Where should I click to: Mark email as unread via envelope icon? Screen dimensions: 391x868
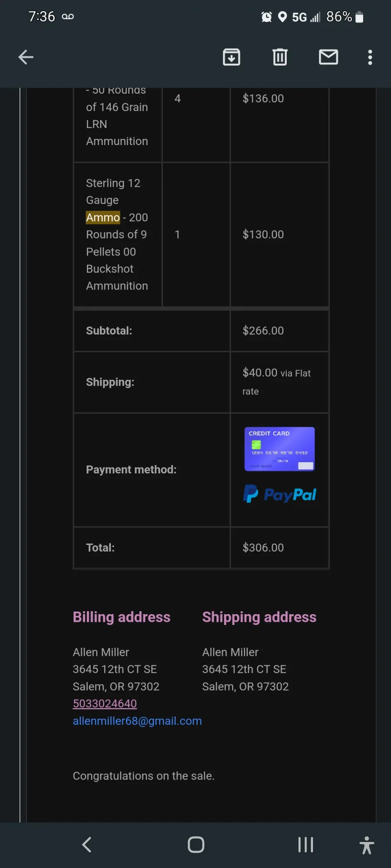(328, 57)
